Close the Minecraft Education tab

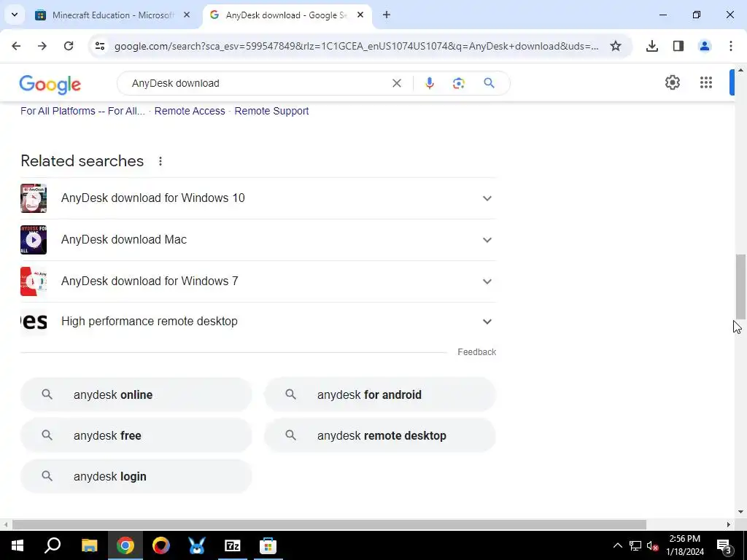(187, 15)
